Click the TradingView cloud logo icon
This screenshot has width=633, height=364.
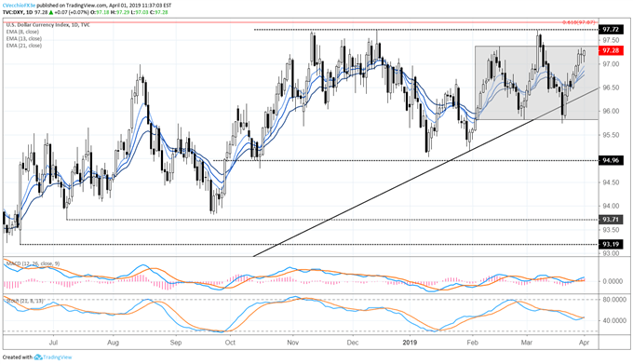tap(38, 357)
